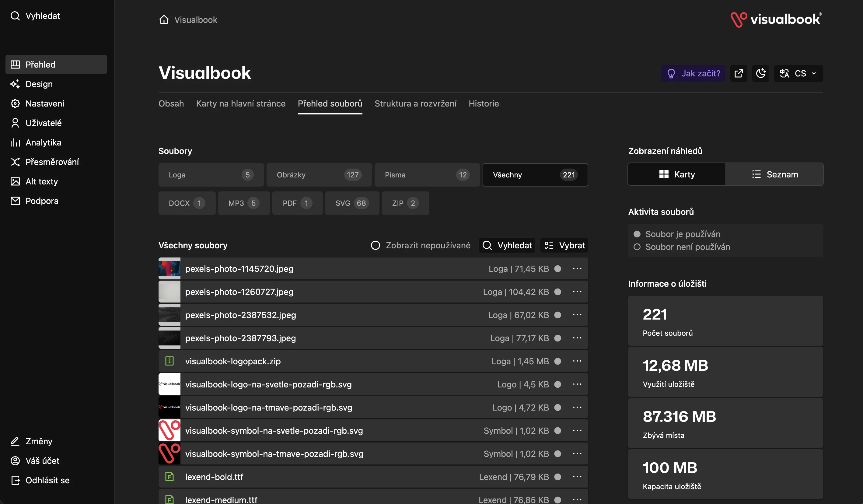863x504 pixels.
Task: Click the Jak začít? button
Action: pos(693,73)
